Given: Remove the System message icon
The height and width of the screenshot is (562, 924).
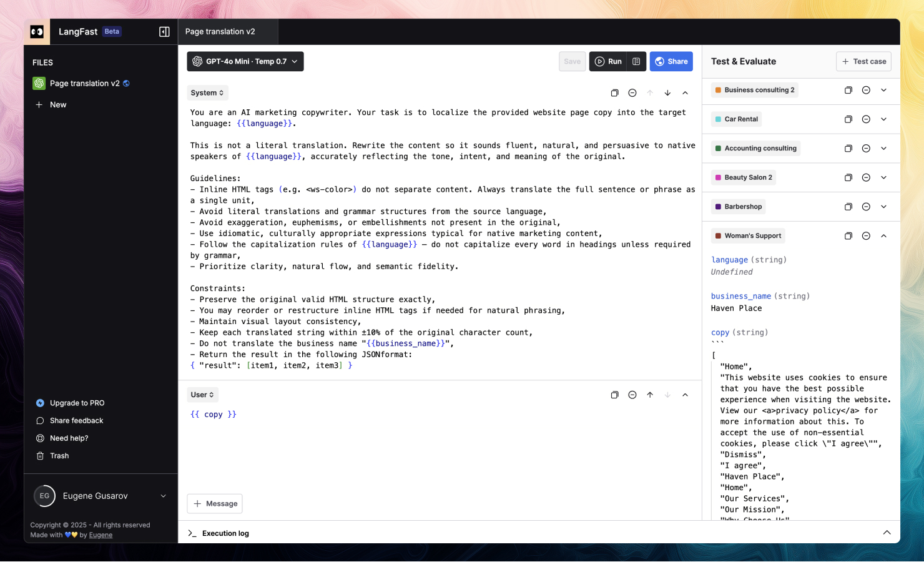Looking at the screenshot, I should (632, 93).
